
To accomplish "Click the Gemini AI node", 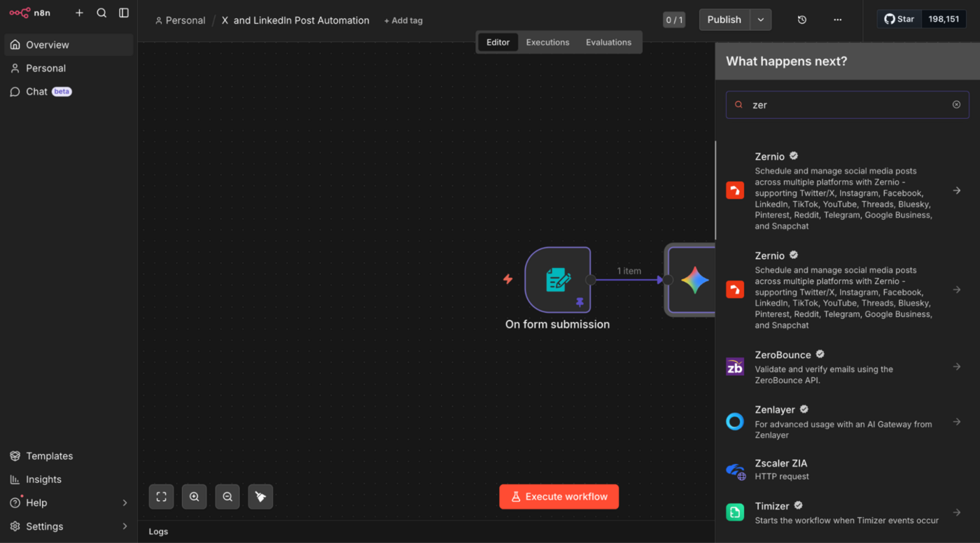I will click(692, 280).
